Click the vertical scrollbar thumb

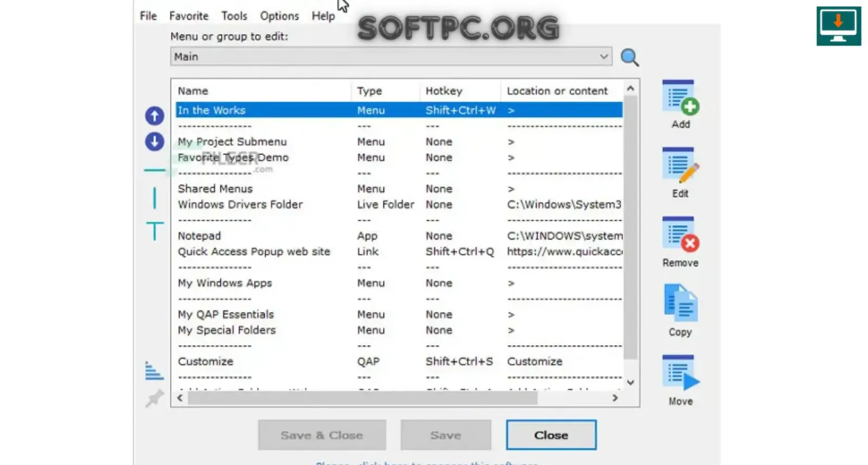click(630, 228)
